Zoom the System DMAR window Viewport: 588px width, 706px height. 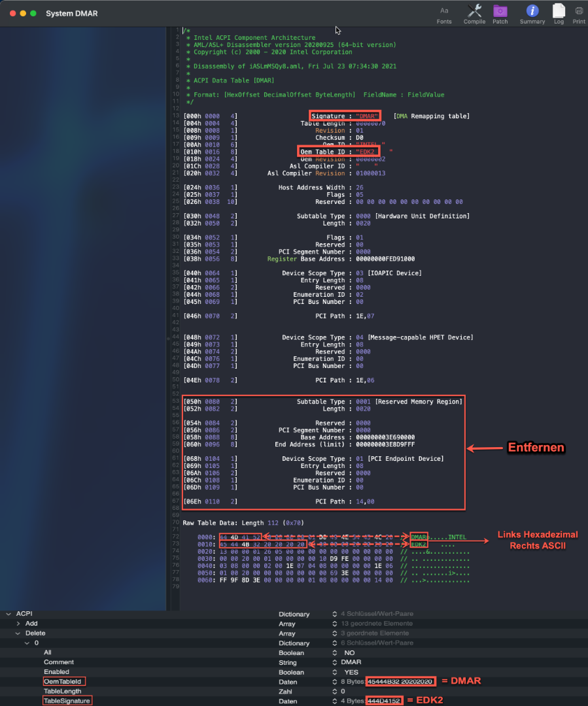(33, 14)
